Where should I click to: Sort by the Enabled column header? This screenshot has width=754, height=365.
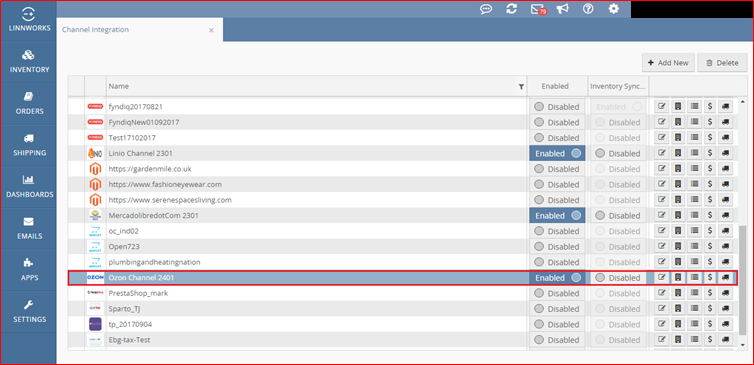tap(557, 86)
